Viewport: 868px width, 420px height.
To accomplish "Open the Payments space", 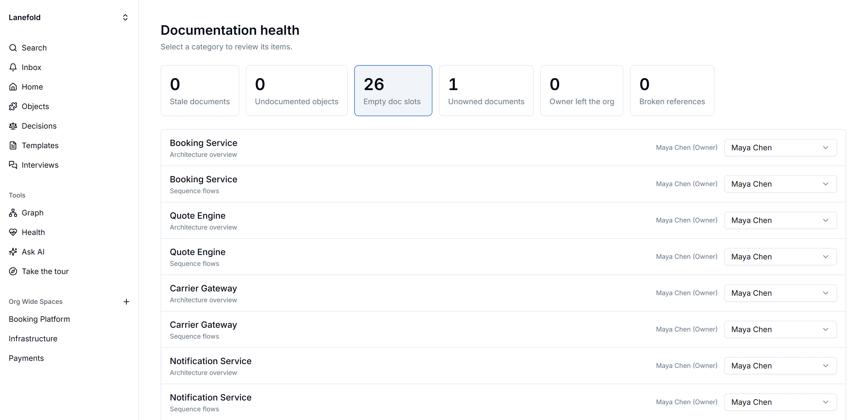I will (x=26, y=358).
